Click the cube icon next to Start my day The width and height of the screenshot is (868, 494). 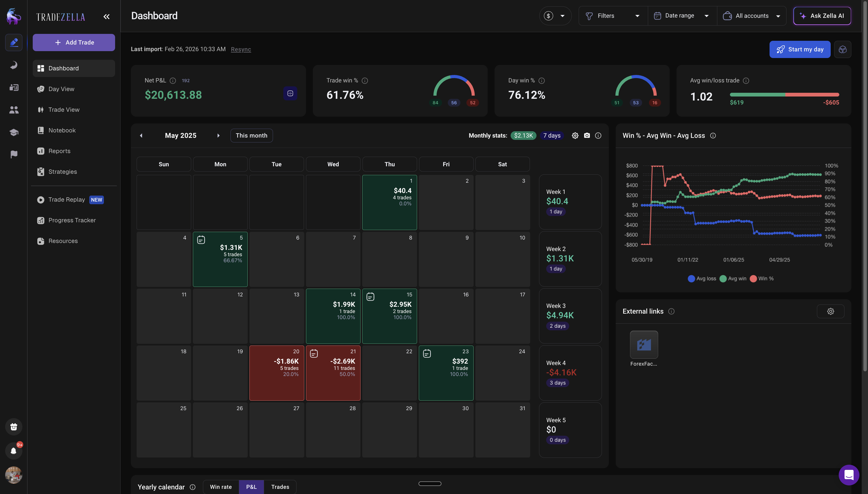click(x=843, y=49)
